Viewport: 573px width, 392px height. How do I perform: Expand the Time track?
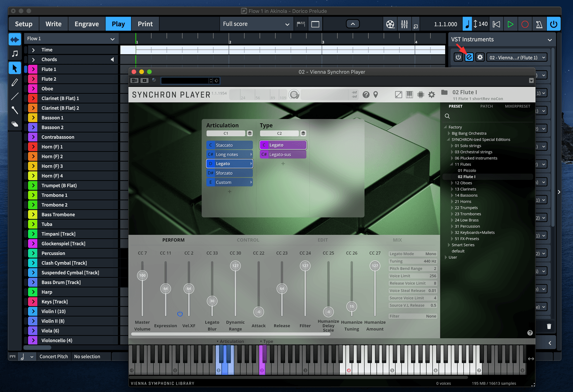33,50
